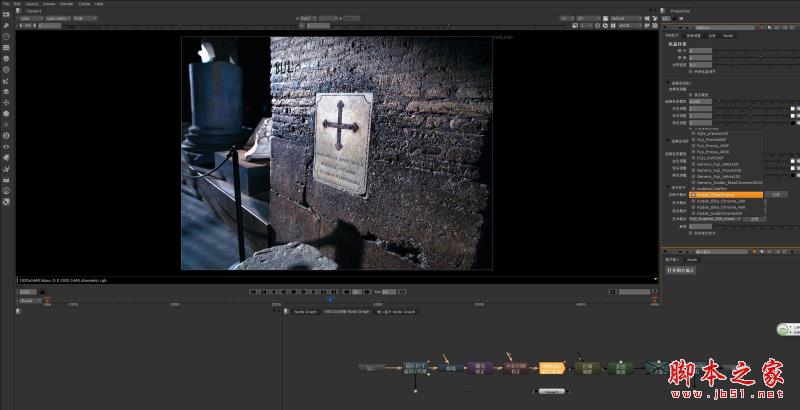Select the Viewer1 tab
This screenshot has width=800, height=410.
(35, 10)
